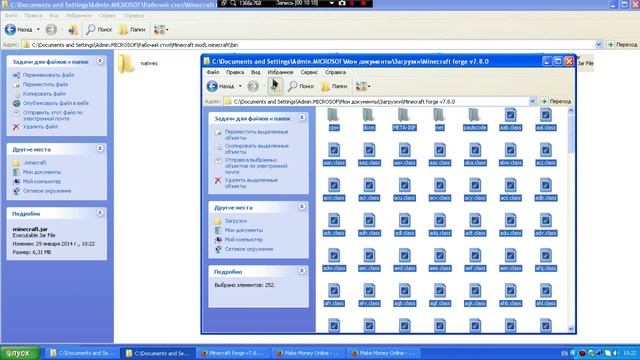This screenshot has height=360, width=640.
Task: Select the cpw folder
Action: coord(334,119)
